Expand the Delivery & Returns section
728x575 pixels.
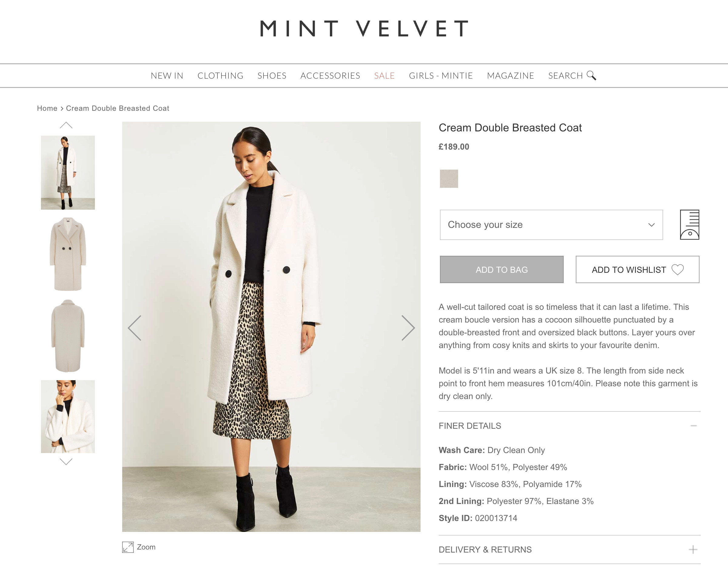tap(693, 550)
